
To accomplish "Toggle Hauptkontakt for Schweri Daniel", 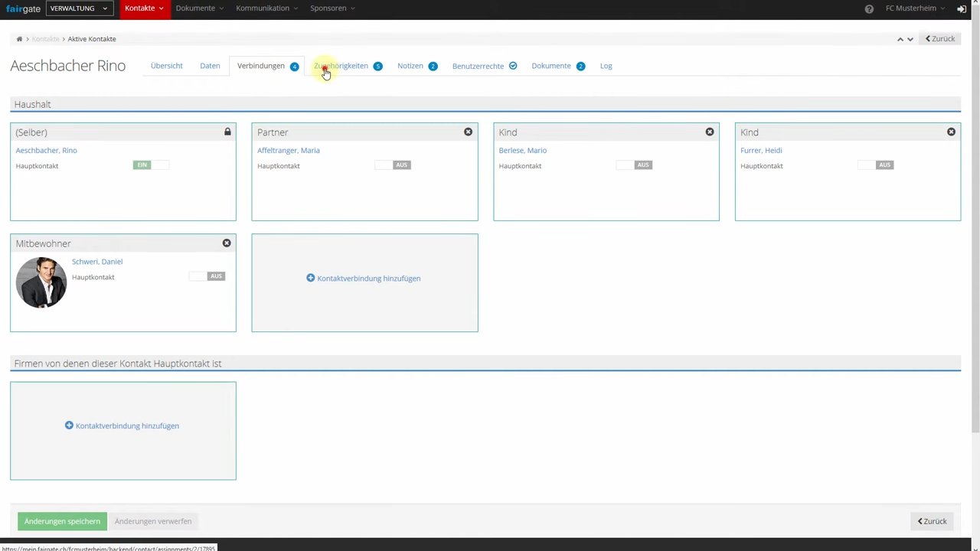I will pos(207,276).
